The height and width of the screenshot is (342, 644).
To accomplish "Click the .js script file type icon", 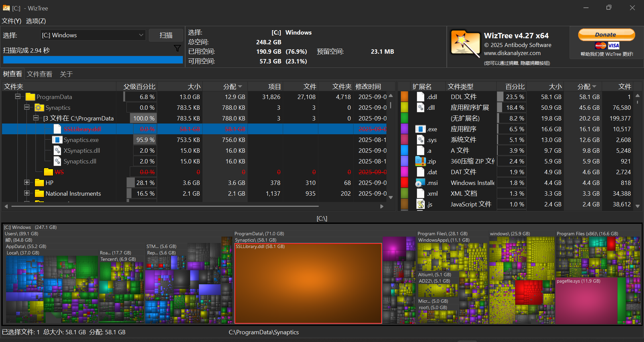I will (x=420, y=204).
